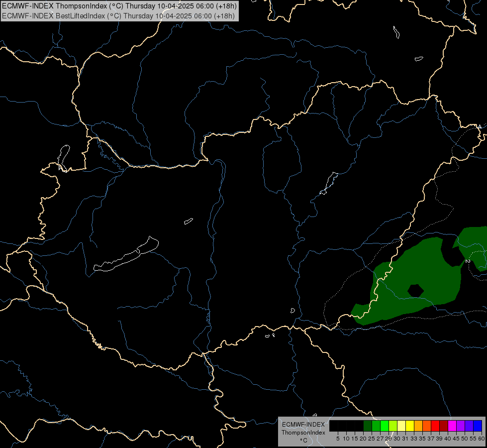This screenshot has width=487, height=448.
Task: Click legend tick value 50
Action: click(x=465, y=439)
